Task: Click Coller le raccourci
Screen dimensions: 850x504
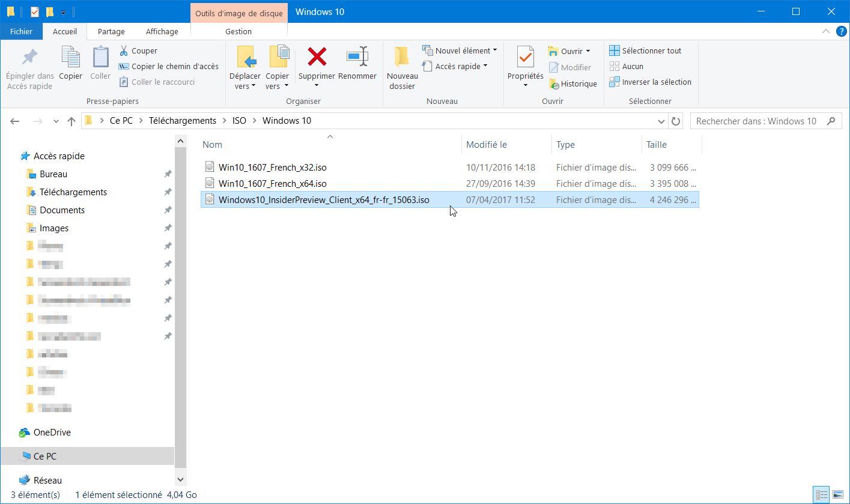Action: pos(157,82)
